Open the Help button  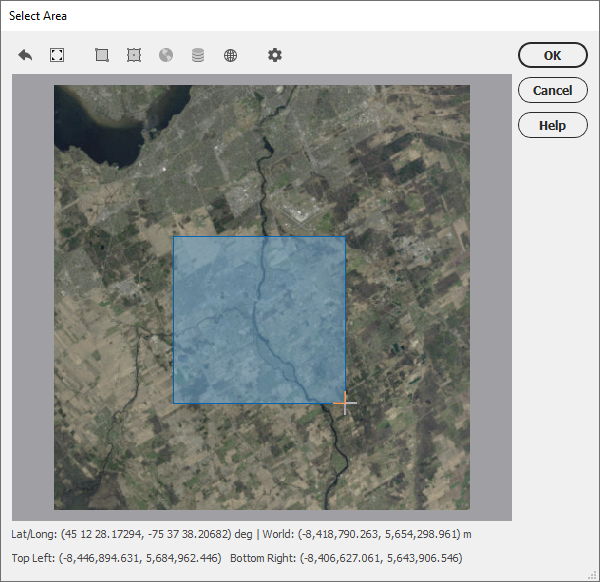[x=553, y=125]
